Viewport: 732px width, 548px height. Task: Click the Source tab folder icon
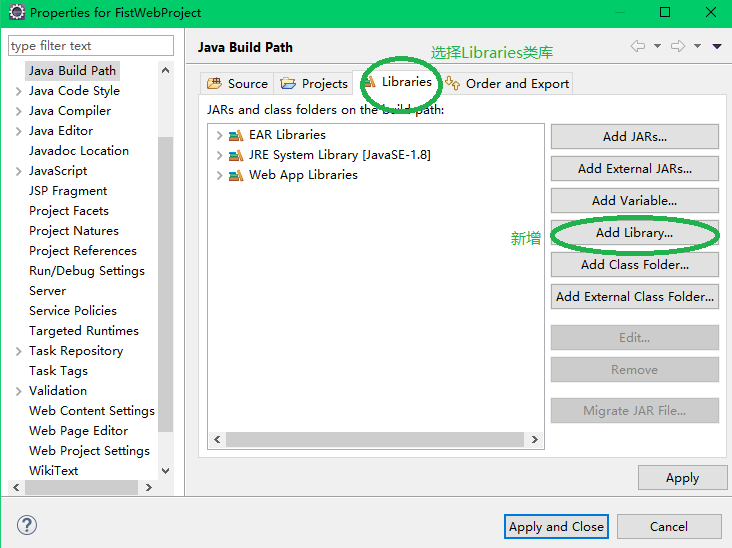214,84
